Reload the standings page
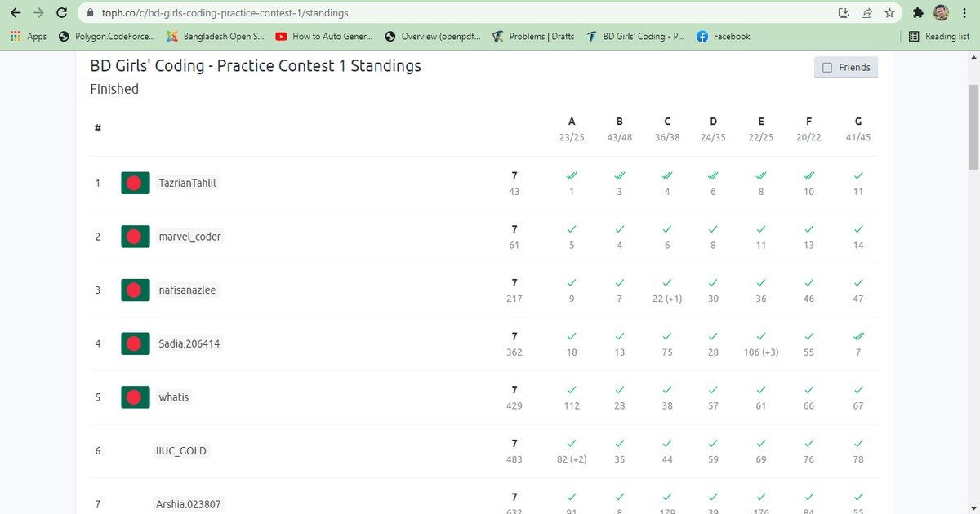The height and width of the screenshot is (514, 980). click(61, 13)
